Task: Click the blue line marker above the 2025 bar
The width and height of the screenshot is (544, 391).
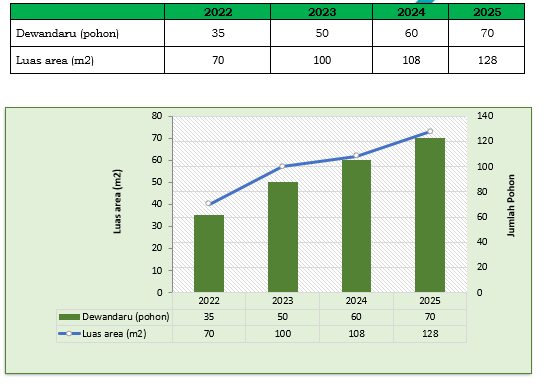Action: pyautogui.click(x=430, y=131)
